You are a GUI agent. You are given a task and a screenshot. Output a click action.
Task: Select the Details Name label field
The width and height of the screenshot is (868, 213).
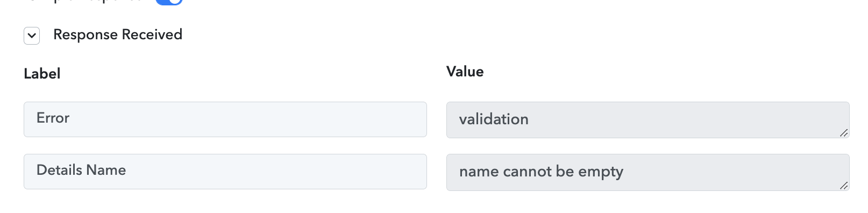tap(225, 172)
